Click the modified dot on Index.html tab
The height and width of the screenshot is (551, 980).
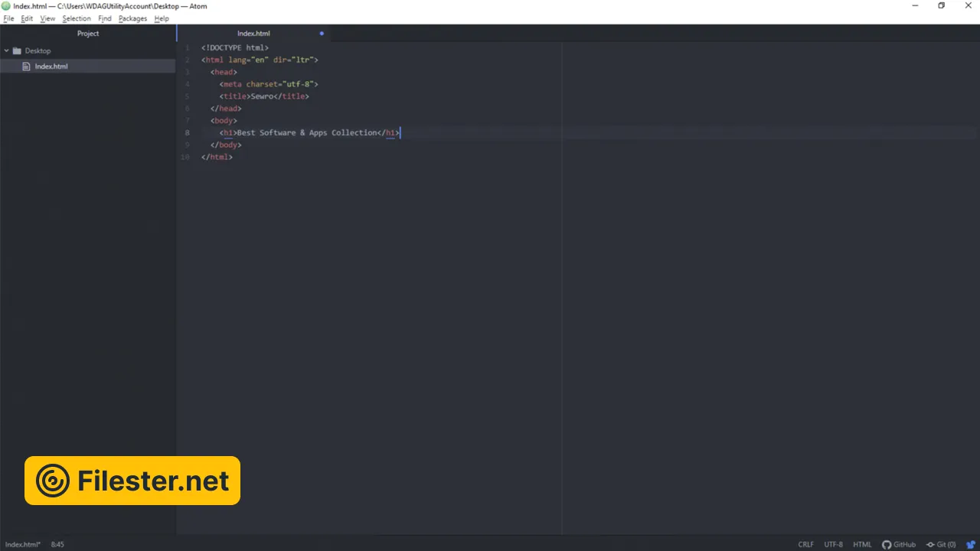coord(322,34)
